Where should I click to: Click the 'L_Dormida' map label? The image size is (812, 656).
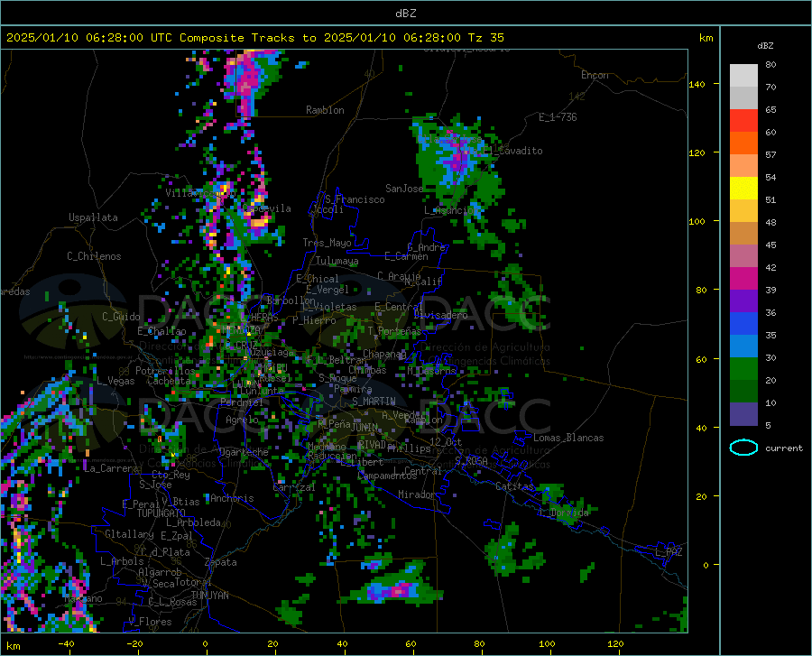[563, 513]
